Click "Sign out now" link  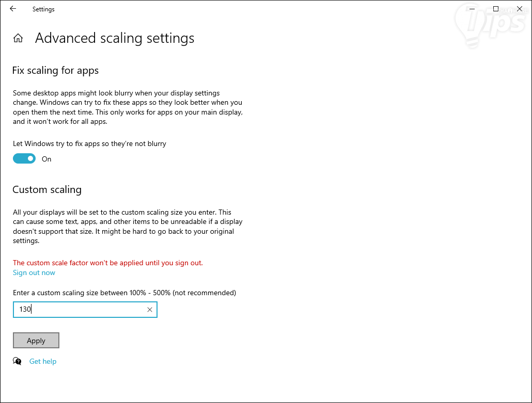34,272
